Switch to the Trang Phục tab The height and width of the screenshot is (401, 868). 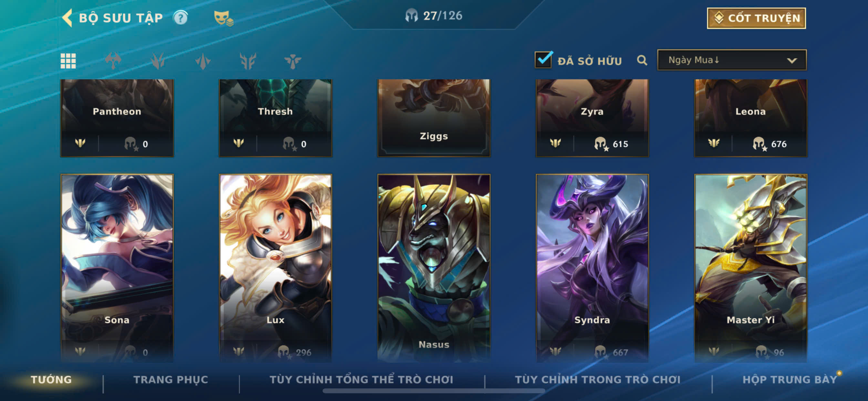(x=171, y=379)
